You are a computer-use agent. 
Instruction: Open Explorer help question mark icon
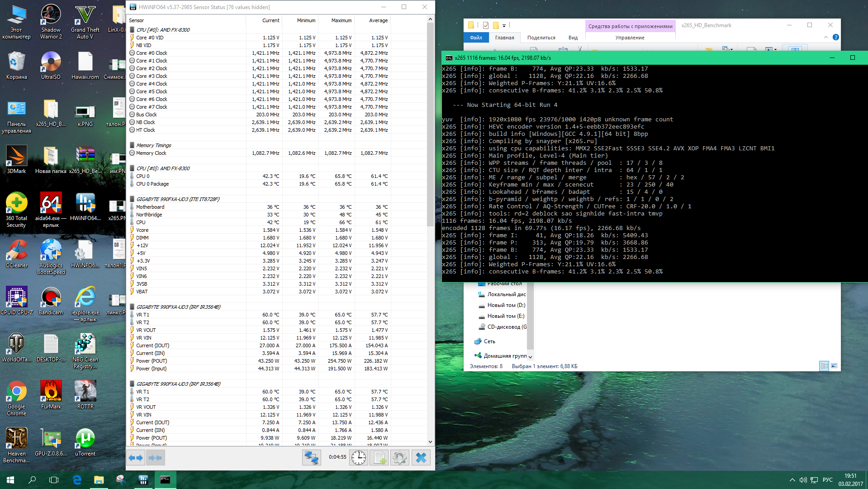pos(836,38)
